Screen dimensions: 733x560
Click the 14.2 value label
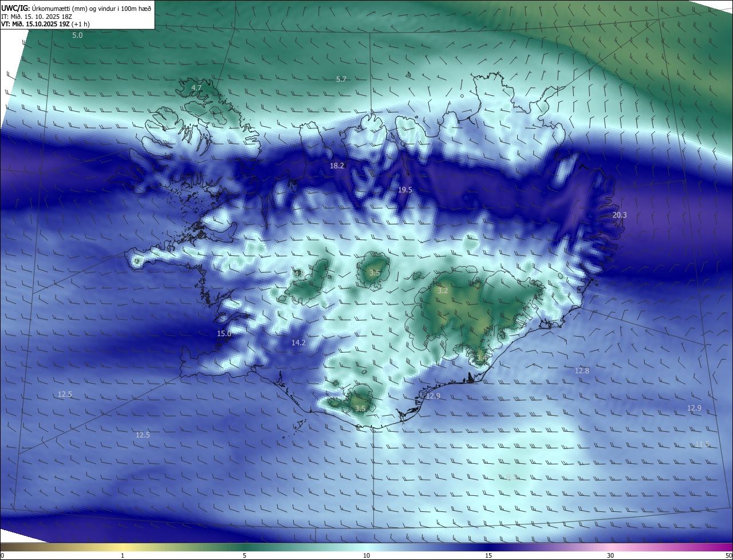pyautogui.click(x=298, y=343)
